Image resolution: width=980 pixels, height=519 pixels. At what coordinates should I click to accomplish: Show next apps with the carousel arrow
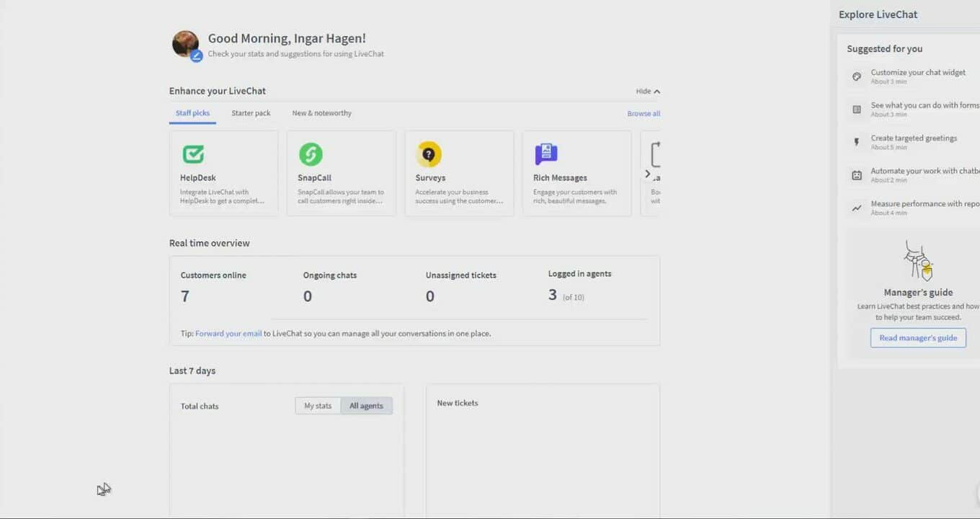pyautogui.click(x=647, y=174)
